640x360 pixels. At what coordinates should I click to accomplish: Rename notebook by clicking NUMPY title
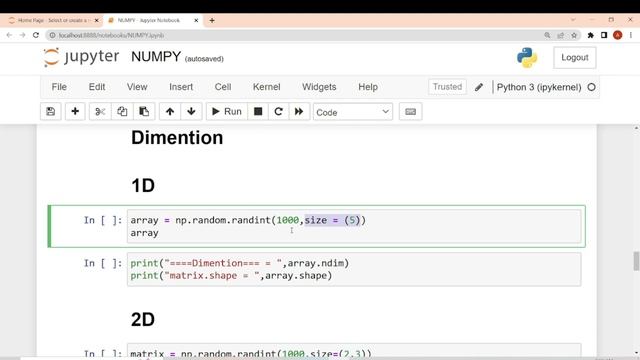156,56
